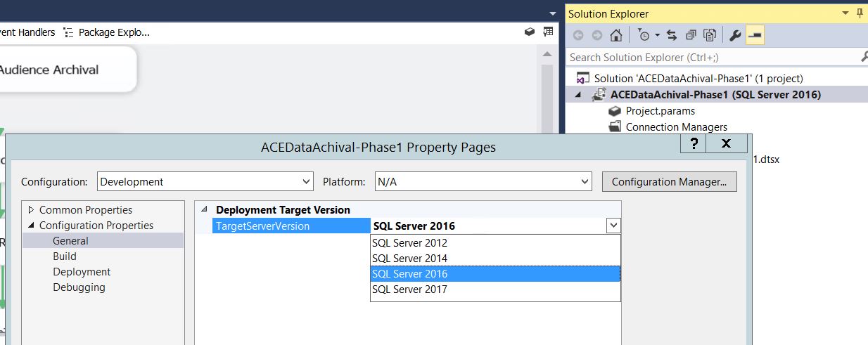Close the TargetServerVersion dropdown arrow
Screen dimensions: 868x345
click(613, 226)
